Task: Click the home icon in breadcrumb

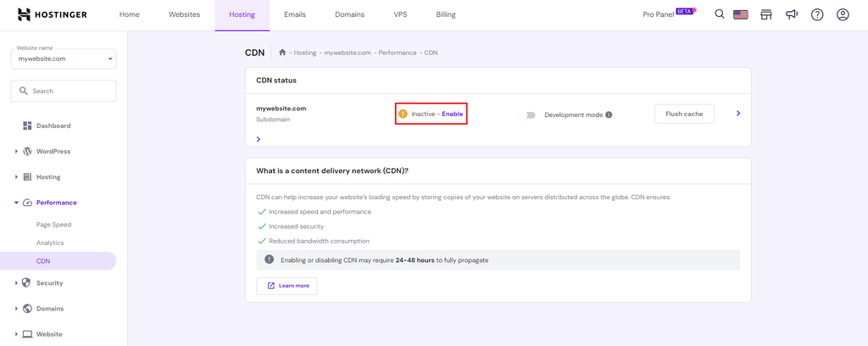Action: [x=283, y=53]
